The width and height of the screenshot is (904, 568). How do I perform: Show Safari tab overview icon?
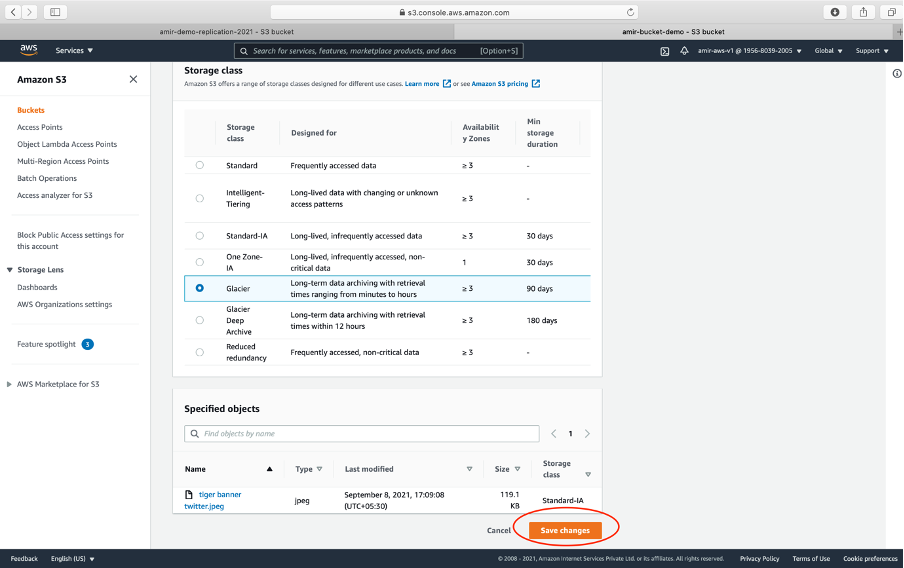tap(891, 12)
